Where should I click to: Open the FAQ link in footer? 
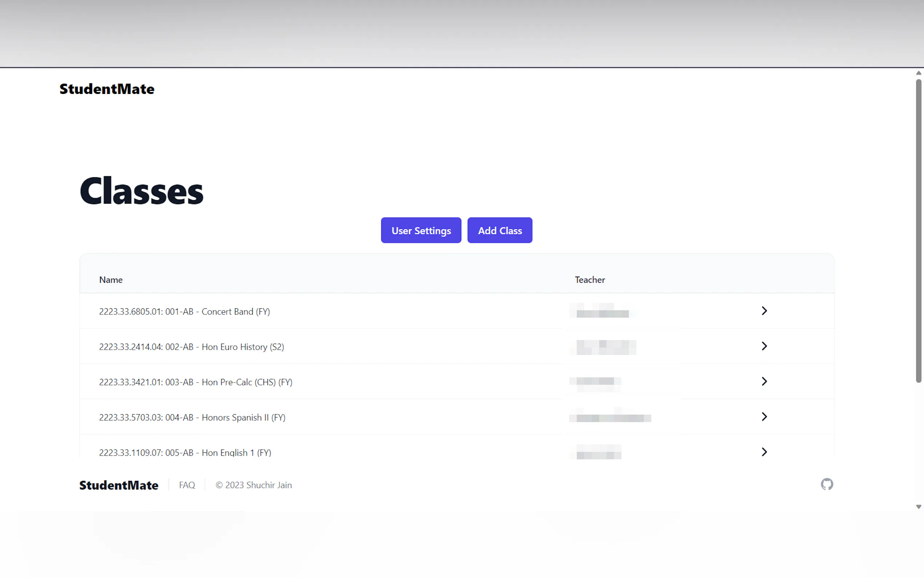click(187, 485)
